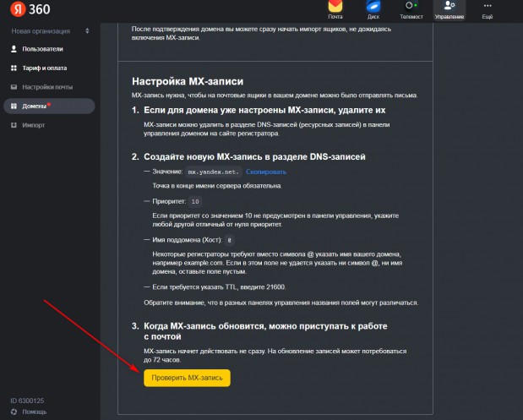Select Домены in the sidebar
Viewport: 523px width, 420px height.
coord(37,106)
